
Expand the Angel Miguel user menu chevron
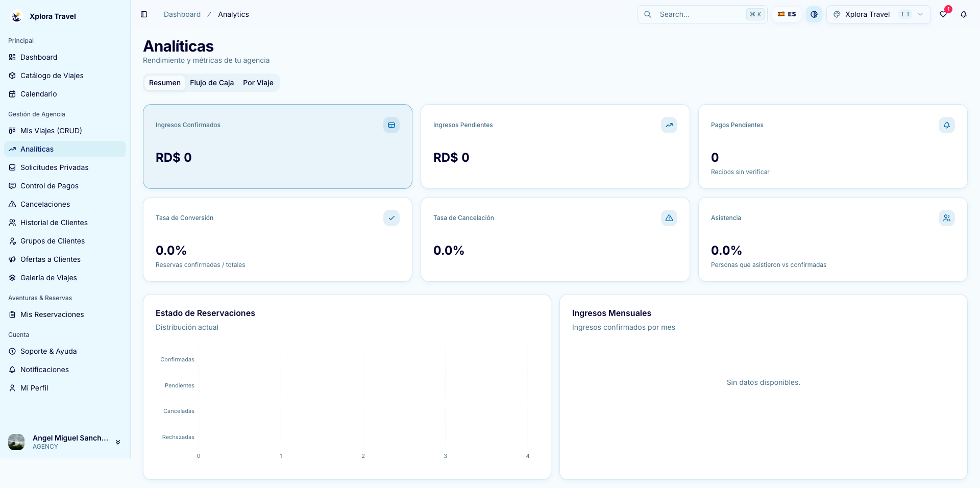(x=118, y=442)
